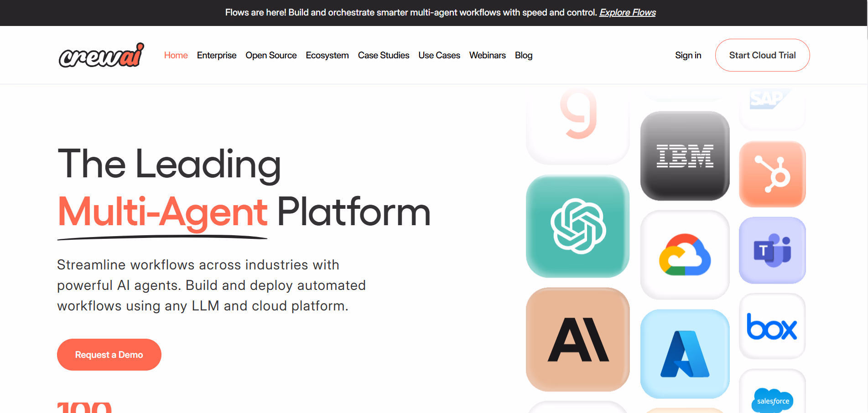Select the IBM logo tile
The image size is (868, 413).
[x=685, y=156]
